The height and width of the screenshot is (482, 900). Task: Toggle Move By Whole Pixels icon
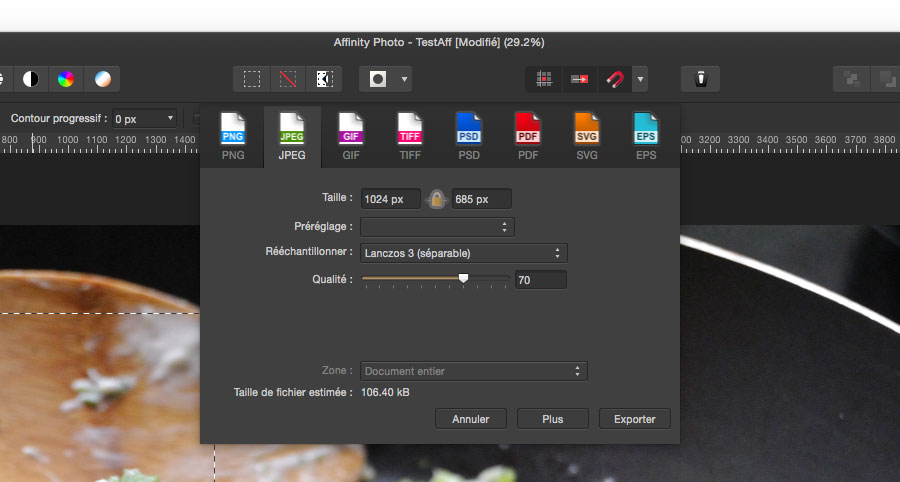click(x=579, y=79)
